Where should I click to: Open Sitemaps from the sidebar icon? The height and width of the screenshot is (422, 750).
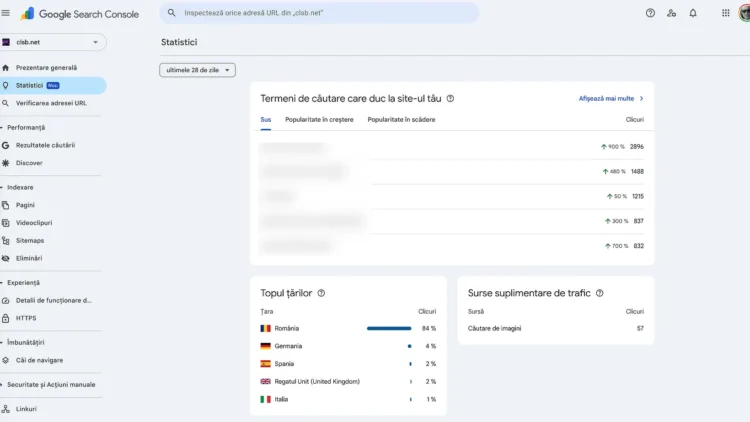click(6, 241)
